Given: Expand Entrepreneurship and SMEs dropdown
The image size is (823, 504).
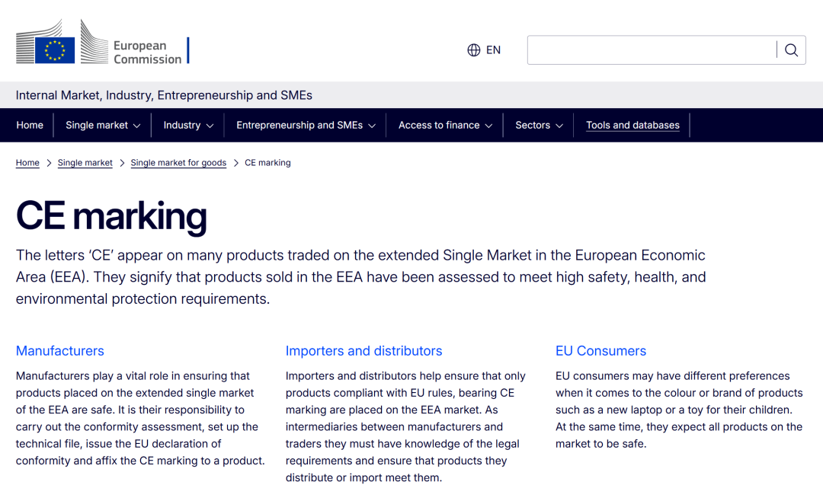Looking at the screenshot, I should tap(306, 126).
